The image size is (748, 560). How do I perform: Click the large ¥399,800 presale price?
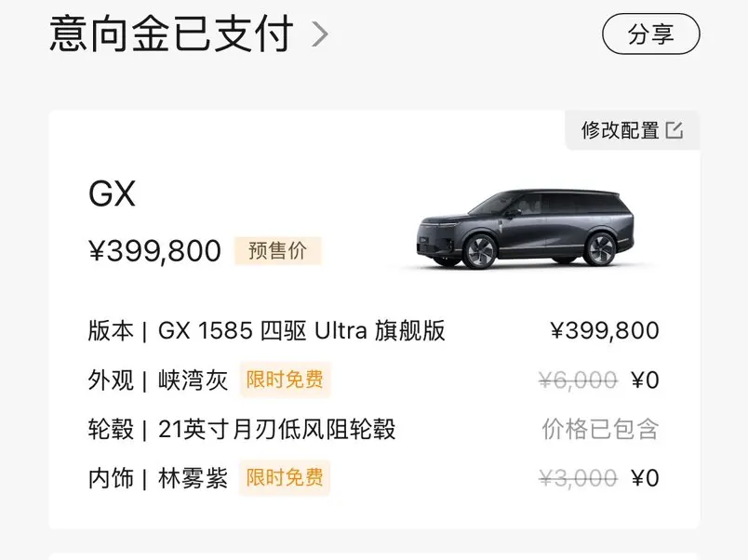pyautogui.click(x=154, y=251)
